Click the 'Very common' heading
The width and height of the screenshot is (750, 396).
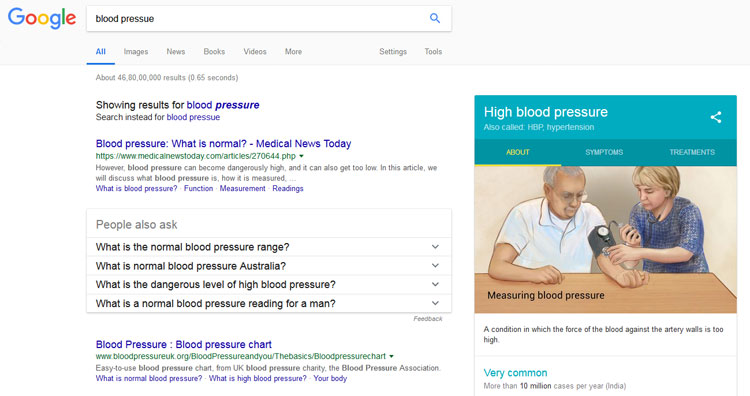pos(515,373)
